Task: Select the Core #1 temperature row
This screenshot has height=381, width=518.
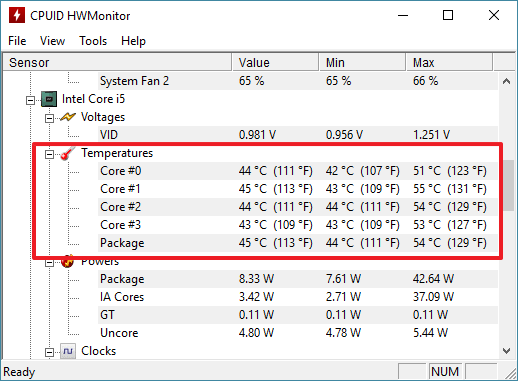Action: point(298,189)
